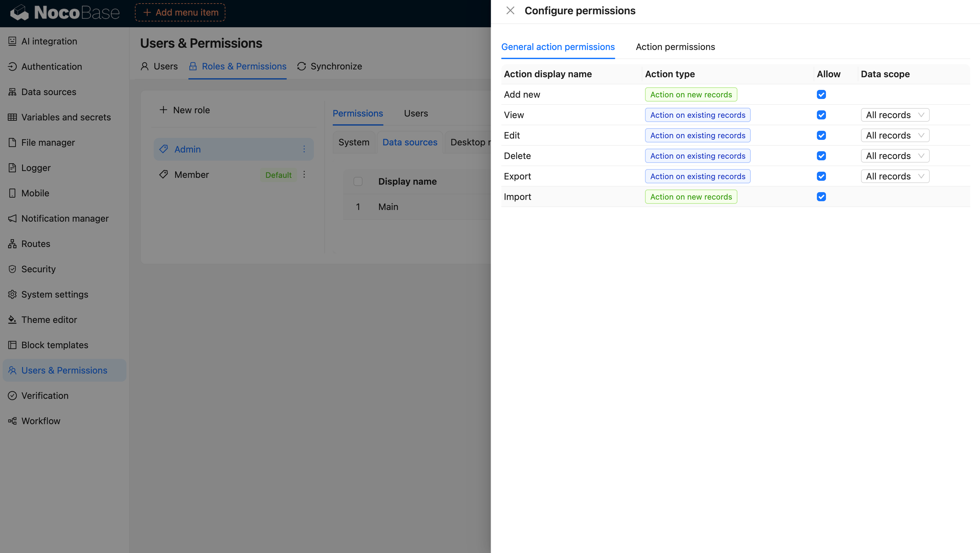Click the Theme editor paint icon

[x=12, y=320]
